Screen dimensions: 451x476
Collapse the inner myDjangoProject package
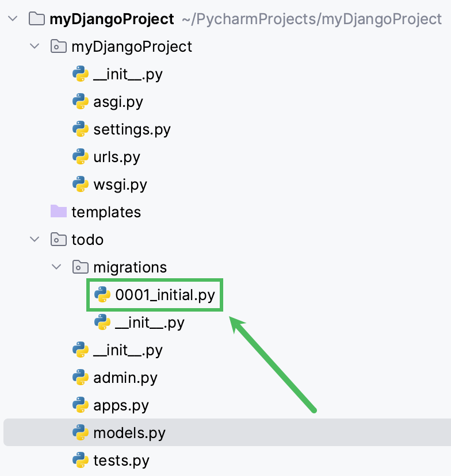coord(35,47)
